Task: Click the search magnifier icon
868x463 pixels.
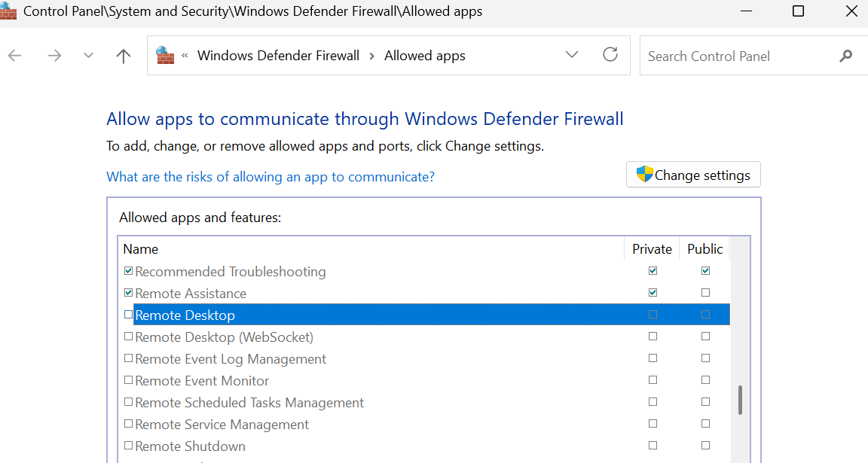Action: tap(845, 56)
